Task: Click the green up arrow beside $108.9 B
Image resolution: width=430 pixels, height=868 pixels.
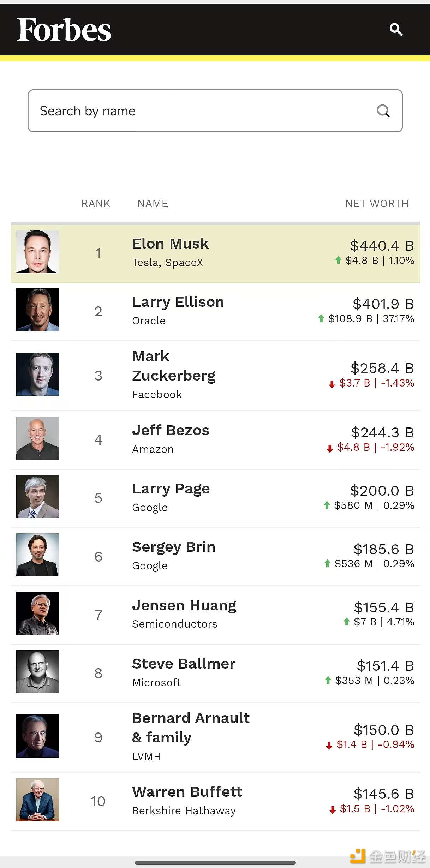Action: (x=321, y=319)
